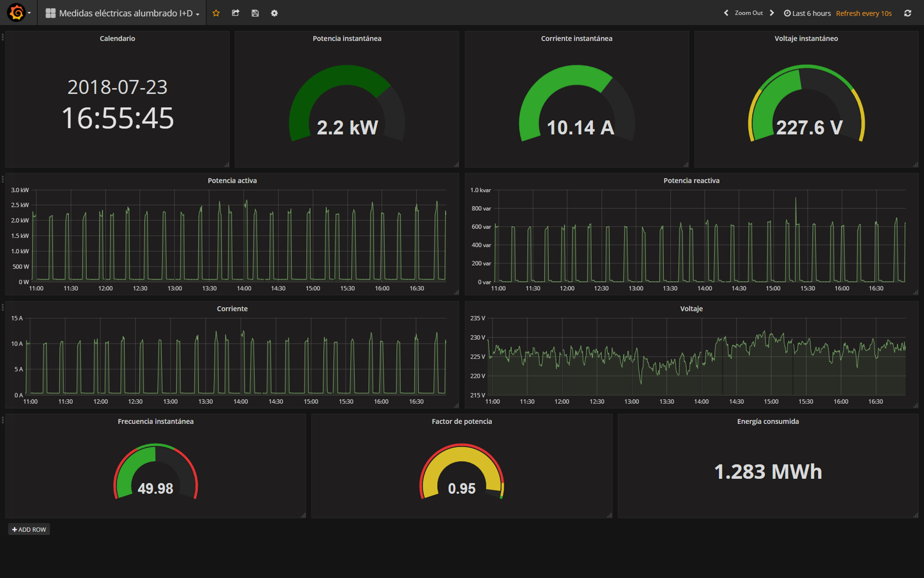The height and width of the screenshot is (578, 924).
Task: Shift time range backward with left arrow
Action: [726, 13]
